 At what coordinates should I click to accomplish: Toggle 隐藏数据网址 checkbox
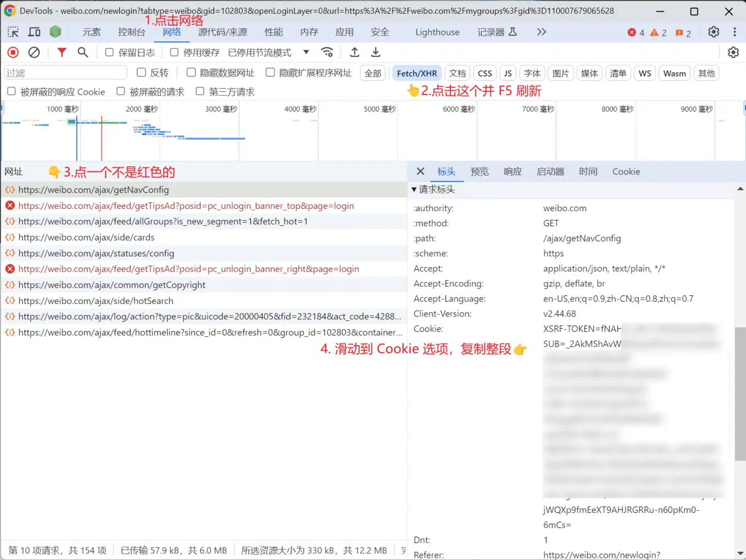pos(191,72)
